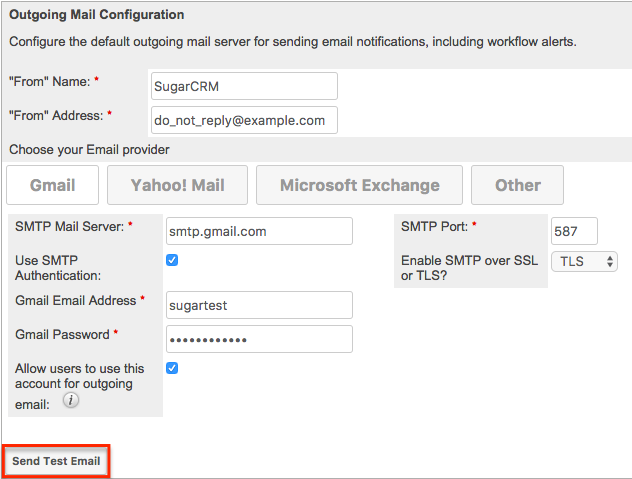Click the SMTP Mail Server label
The height and width of the screenshot is (479, 632).
(x=69, y=227)
